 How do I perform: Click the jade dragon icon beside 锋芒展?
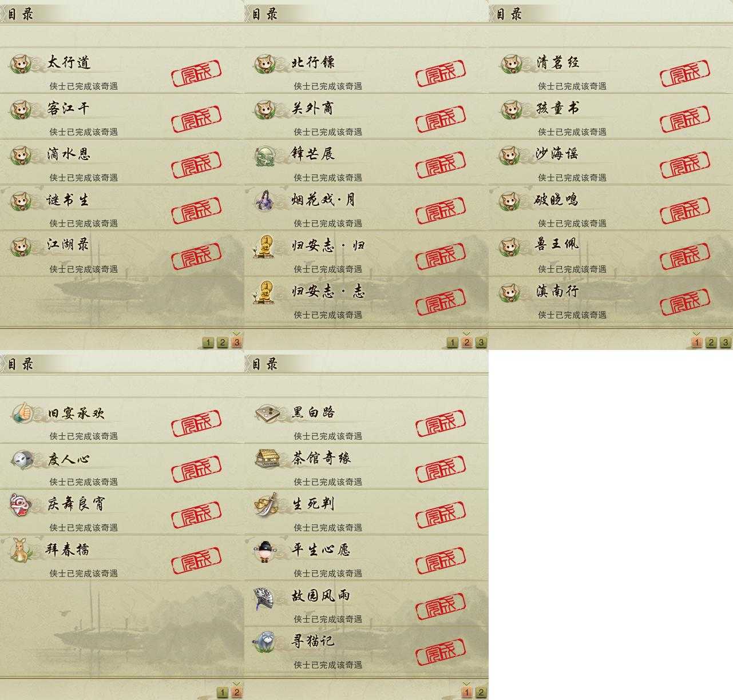[264, 156]
